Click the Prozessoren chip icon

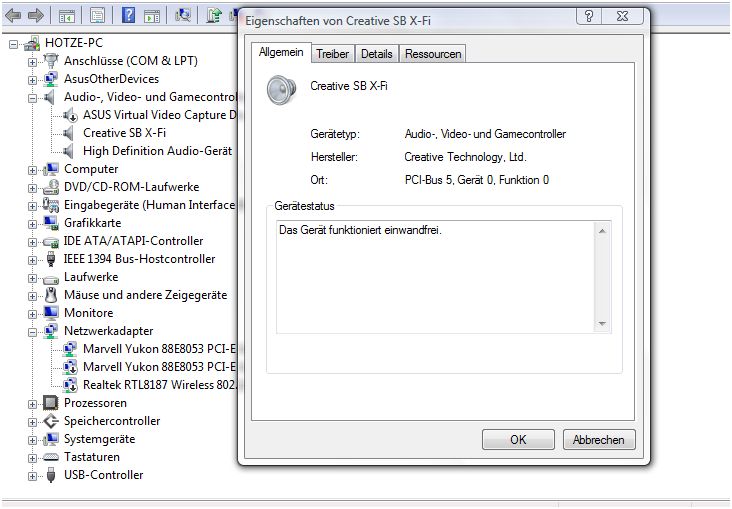50,403
